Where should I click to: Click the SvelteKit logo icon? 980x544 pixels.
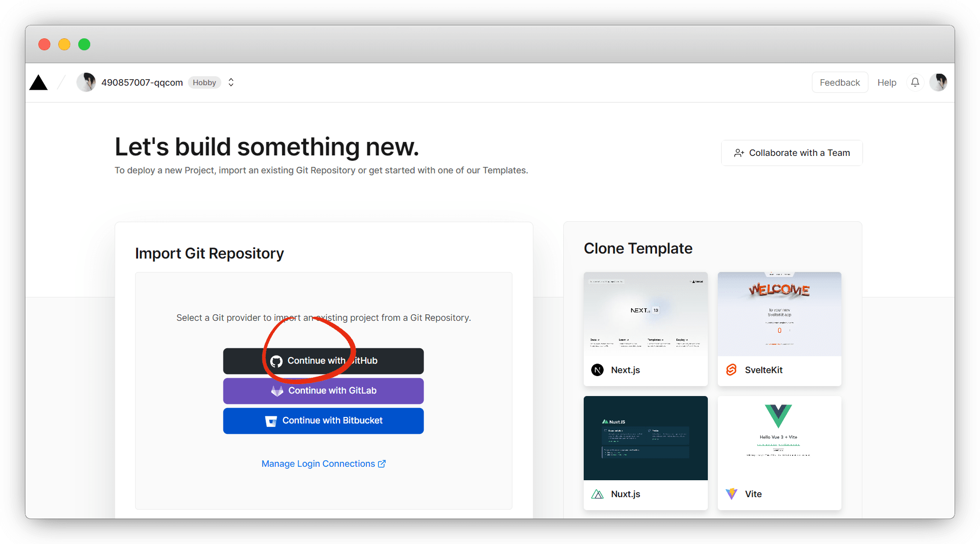click(x=731, y=370)
